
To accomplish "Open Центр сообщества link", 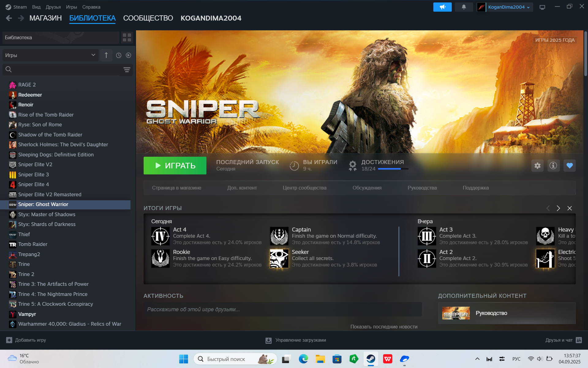I will point(305,188).
